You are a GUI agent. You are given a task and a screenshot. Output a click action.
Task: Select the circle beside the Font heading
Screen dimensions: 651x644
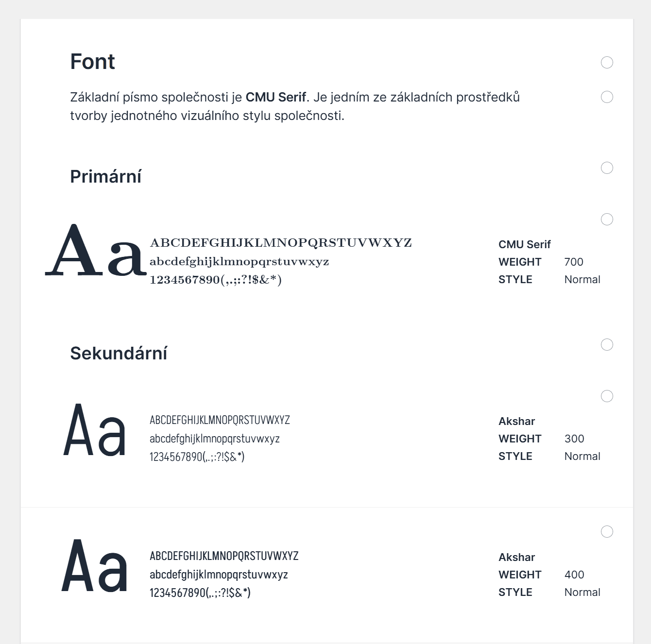(607, 62)
